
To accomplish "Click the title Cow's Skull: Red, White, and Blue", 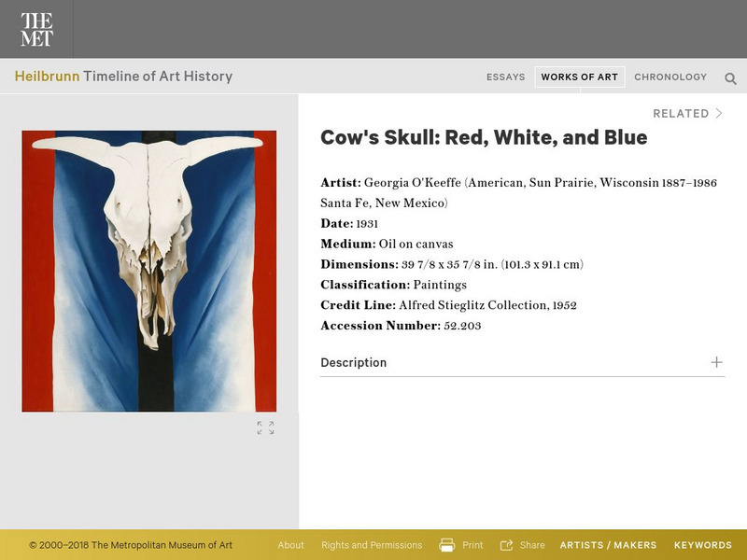I will tap(484, 137).
